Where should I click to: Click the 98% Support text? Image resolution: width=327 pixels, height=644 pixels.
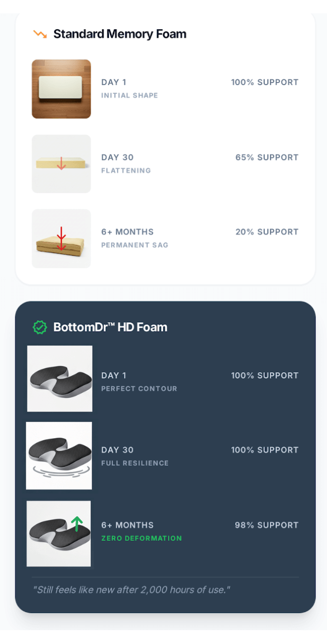click(x=266, y=525)
